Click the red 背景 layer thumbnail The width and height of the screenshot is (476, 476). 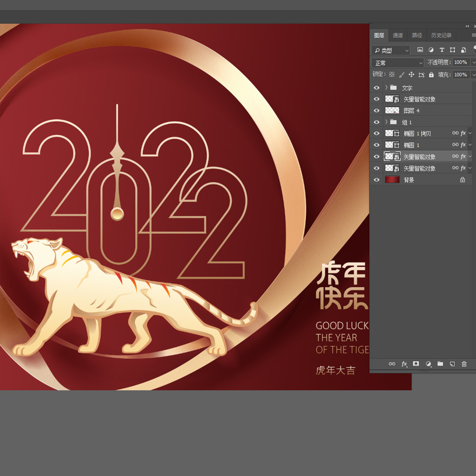392,180
